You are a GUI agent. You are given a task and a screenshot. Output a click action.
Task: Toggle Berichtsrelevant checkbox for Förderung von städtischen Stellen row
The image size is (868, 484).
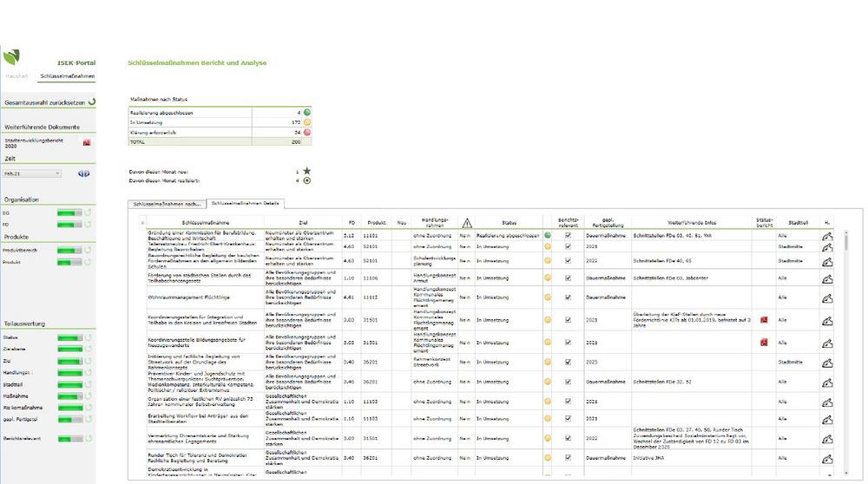point(568,278)
